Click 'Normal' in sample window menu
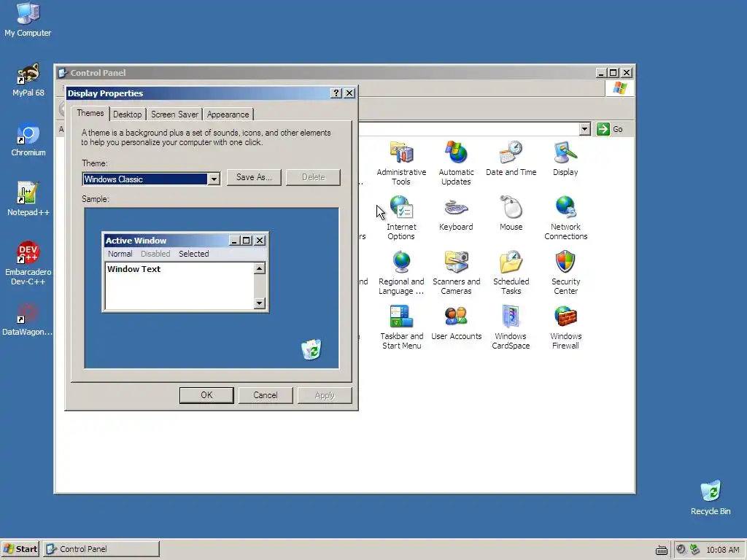The image size is (747, 560). (120, 254)
